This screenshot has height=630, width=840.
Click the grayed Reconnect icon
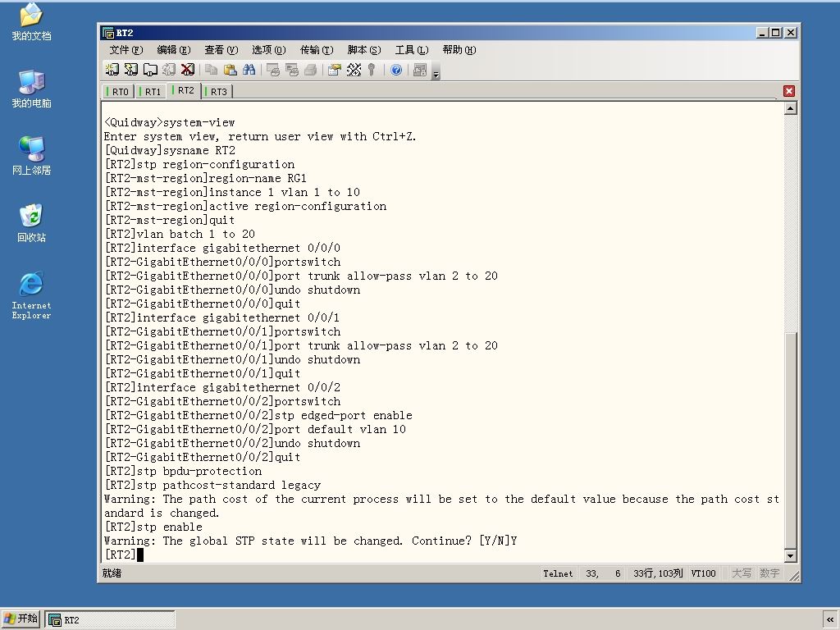coord(169,70)
